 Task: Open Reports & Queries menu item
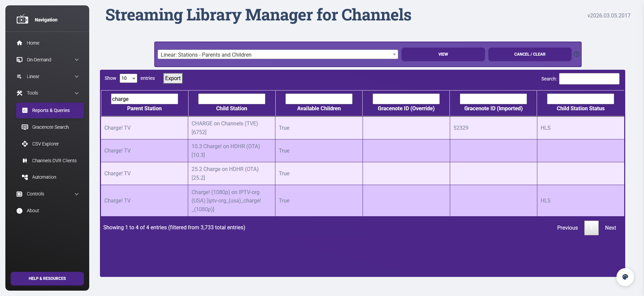click(50, 110)
